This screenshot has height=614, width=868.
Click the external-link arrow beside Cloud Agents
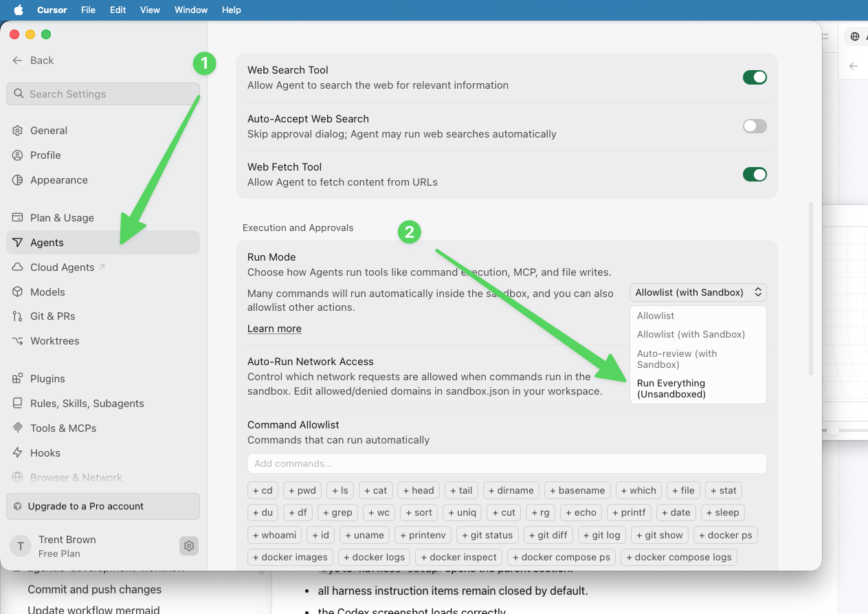tap(102, 267)
